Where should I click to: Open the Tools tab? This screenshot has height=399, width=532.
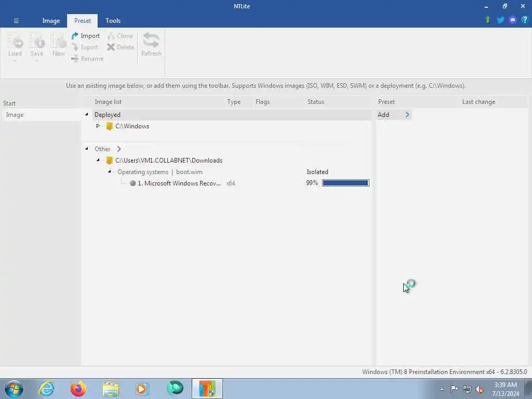[x=113, y=21]
